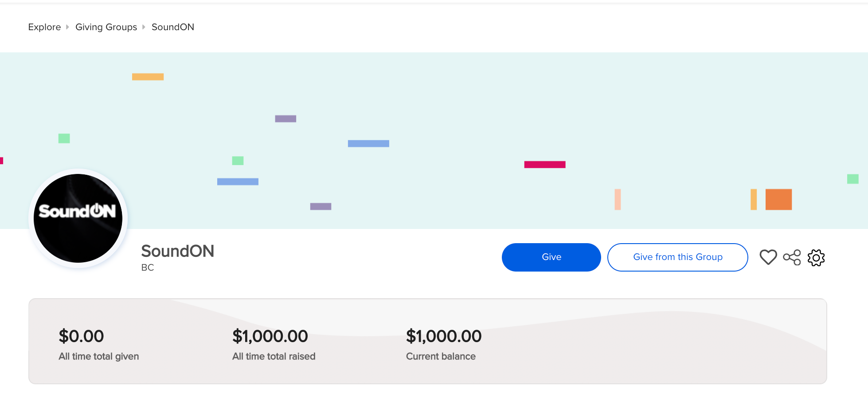Click the SoundON circular logo avatar
Image resolution: width=868 pixels, height=410 pixels.
tap(78, 218)
